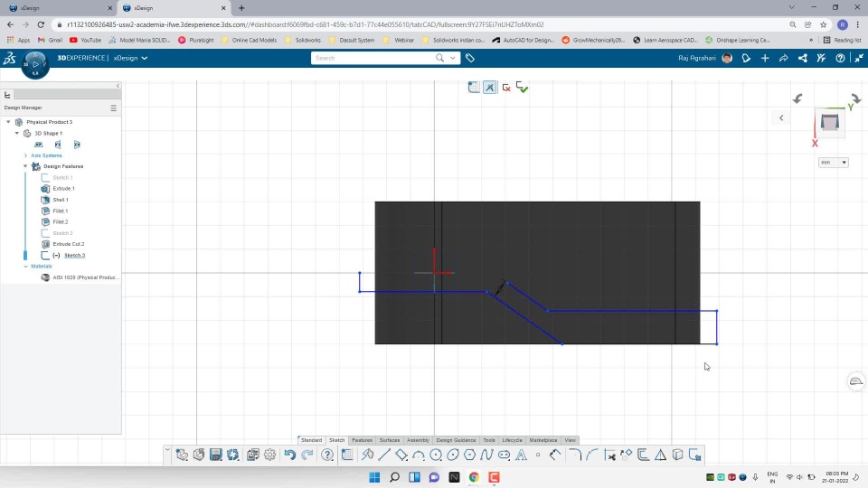This screenshot has width=868, height=488.
Task: Select the Text sketch tool
Action: [521, 455]
